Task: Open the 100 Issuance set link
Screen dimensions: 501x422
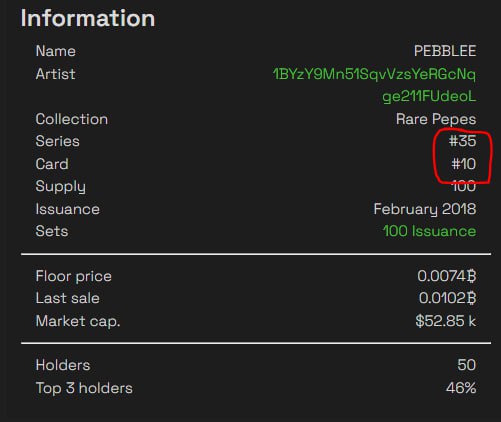Action: point(429,231)
